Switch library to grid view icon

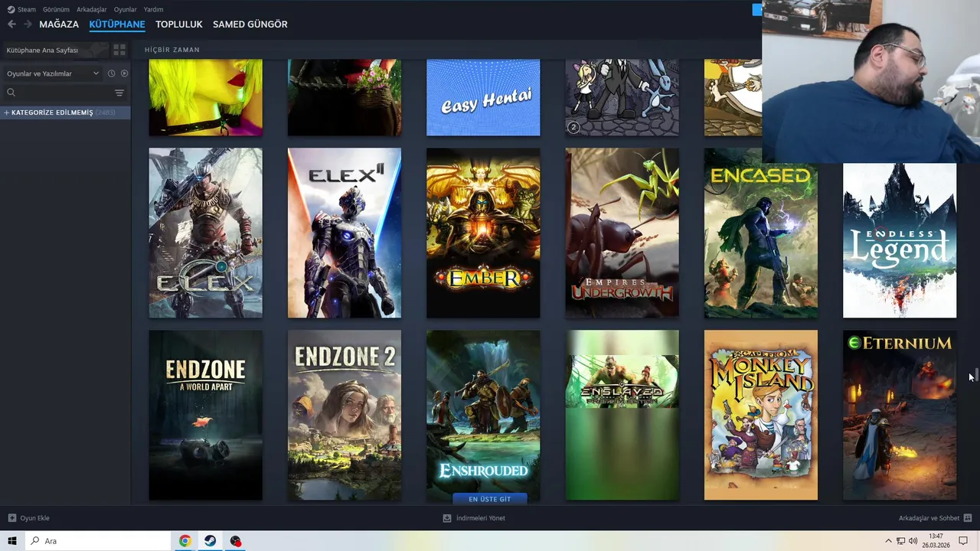119,50
